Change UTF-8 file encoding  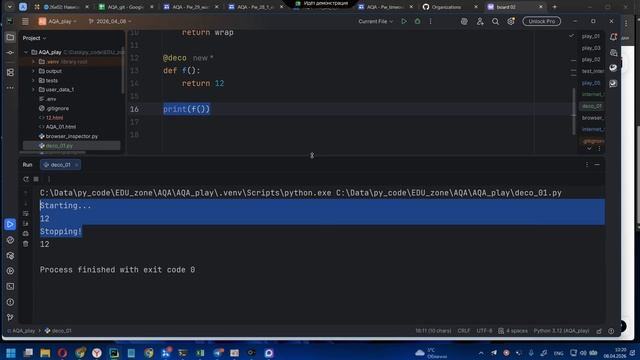coord(484,331)
